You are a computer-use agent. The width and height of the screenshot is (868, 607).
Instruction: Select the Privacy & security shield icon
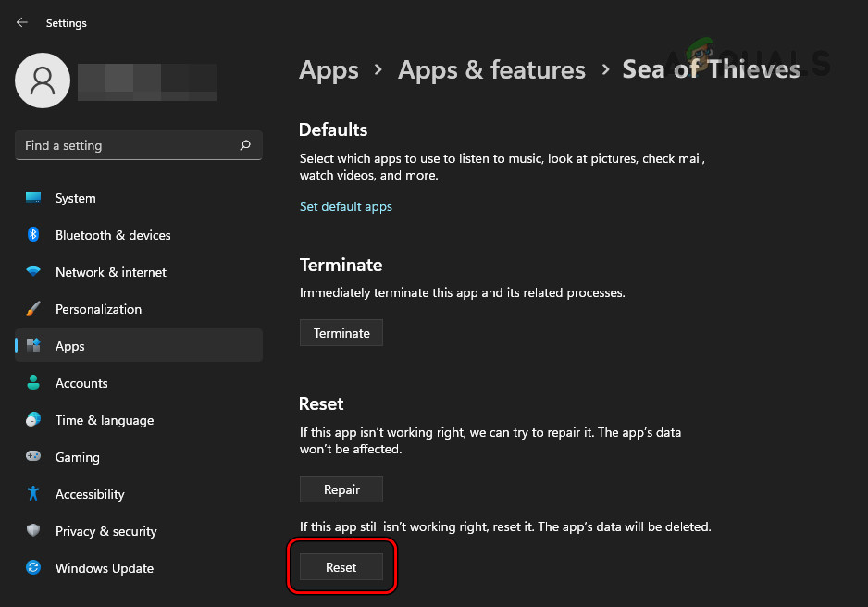(32, 530)
